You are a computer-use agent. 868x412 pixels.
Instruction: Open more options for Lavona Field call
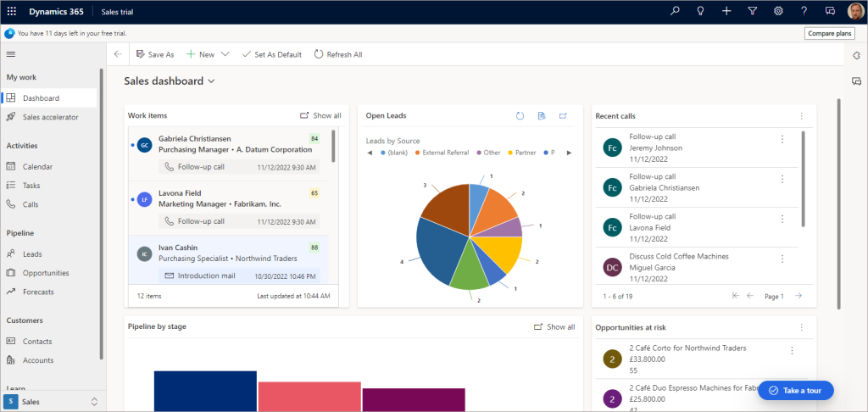pos(782,219)
